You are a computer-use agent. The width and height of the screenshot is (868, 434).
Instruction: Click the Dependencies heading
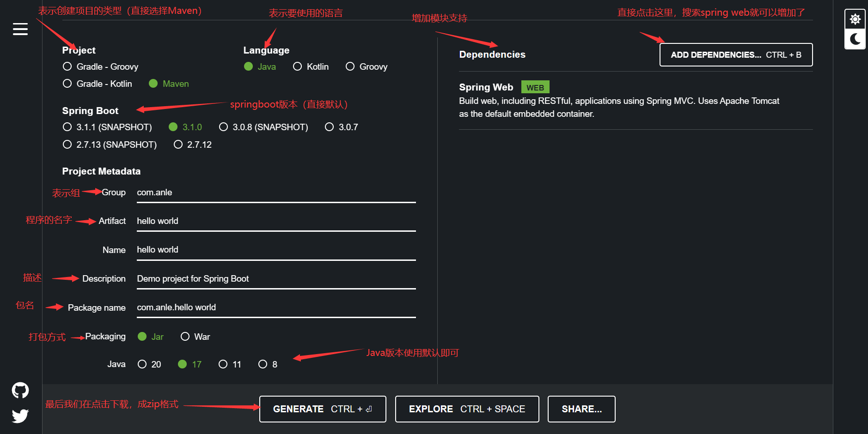492,54
